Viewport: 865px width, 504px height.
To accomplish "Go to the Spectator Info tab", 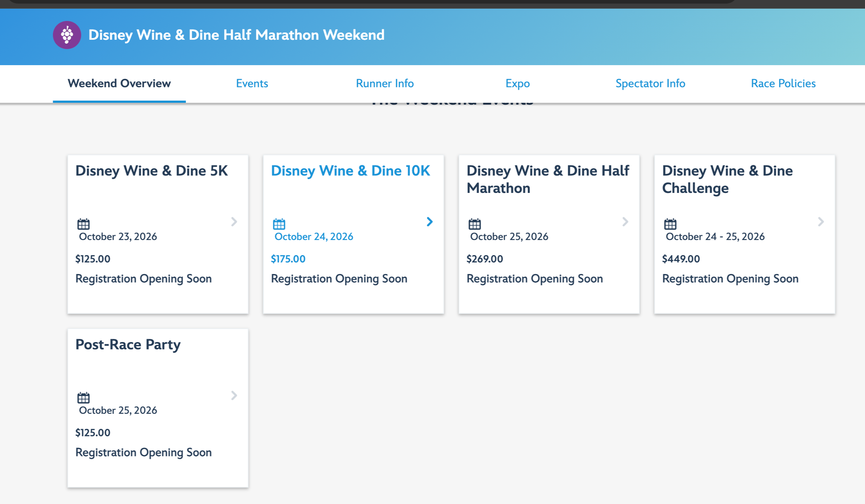I will pos(650,83).
